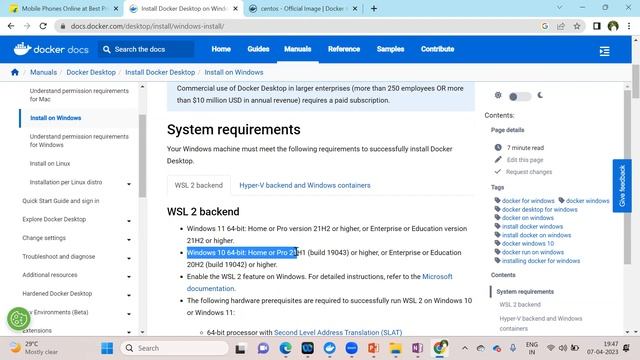Click the Windows taskbar Search box
Screen dimensions: 640x360
(174, 348)
